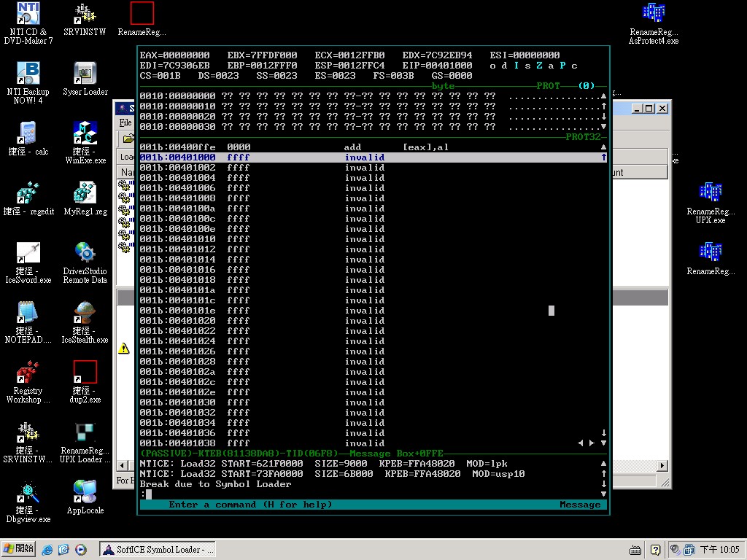Viewport: 747px width, 560px height.
Task: Open the Start menu button
Action: (18, 549)
